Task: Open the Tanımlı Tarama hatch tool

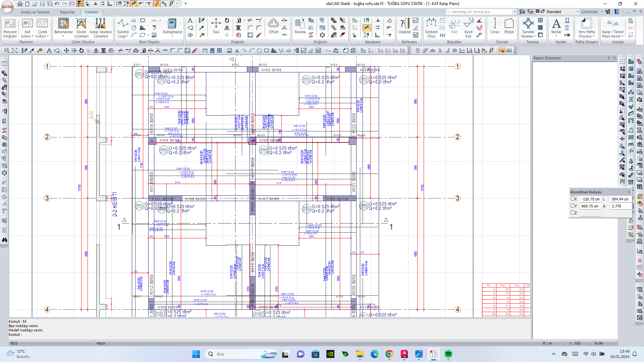Action: click(528, 28)
